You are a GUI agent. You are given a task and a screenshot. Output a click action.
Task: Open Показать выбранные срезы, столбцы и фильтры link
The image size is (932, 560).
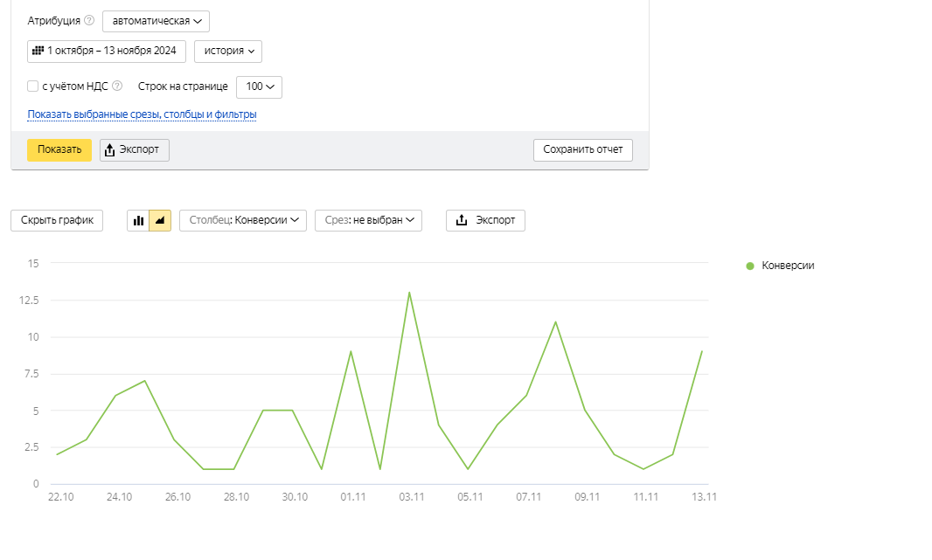(142, 114)
